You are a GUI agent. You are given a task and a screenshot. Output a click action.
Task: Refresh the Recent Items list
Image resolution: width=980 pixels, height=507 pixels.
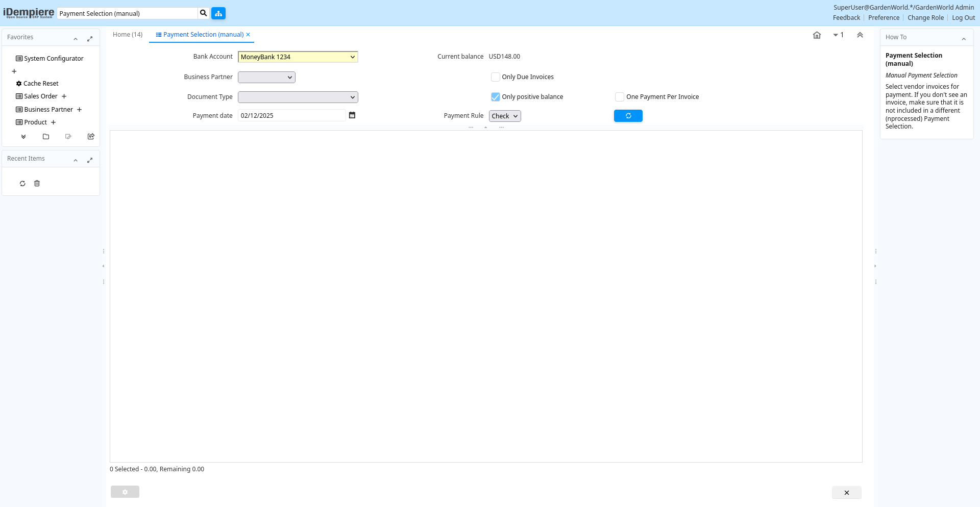pyautogui.click(x=22, y=184)
